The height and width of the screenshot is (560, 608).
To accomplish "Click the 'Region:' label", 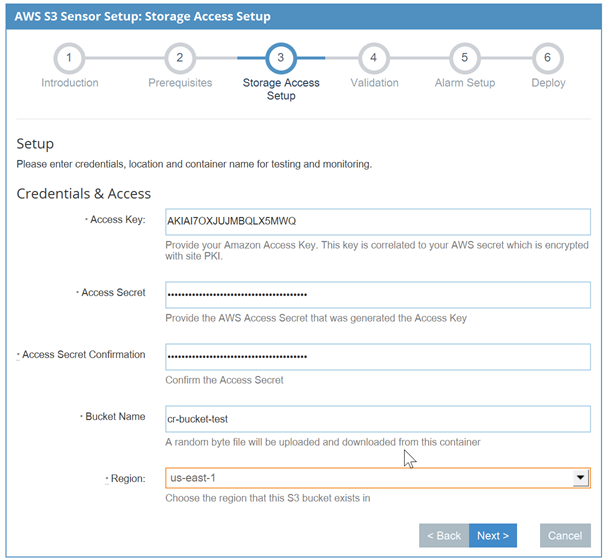I will point(126,479).
